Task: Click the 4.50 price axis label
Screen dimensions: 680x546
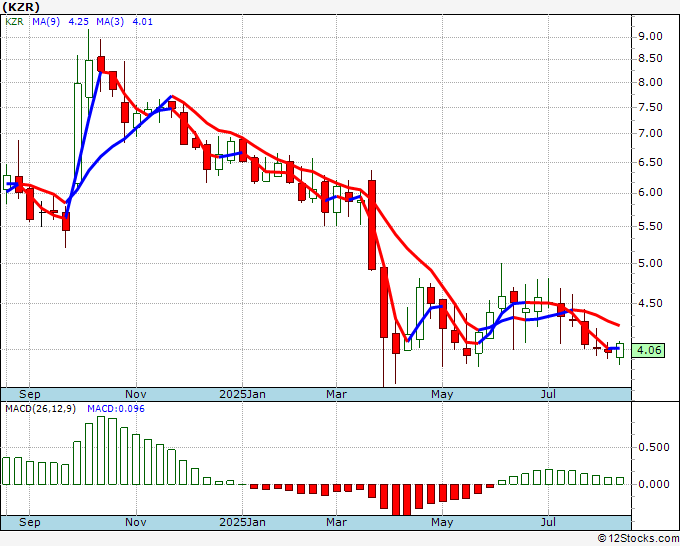Action: [651, 303]
